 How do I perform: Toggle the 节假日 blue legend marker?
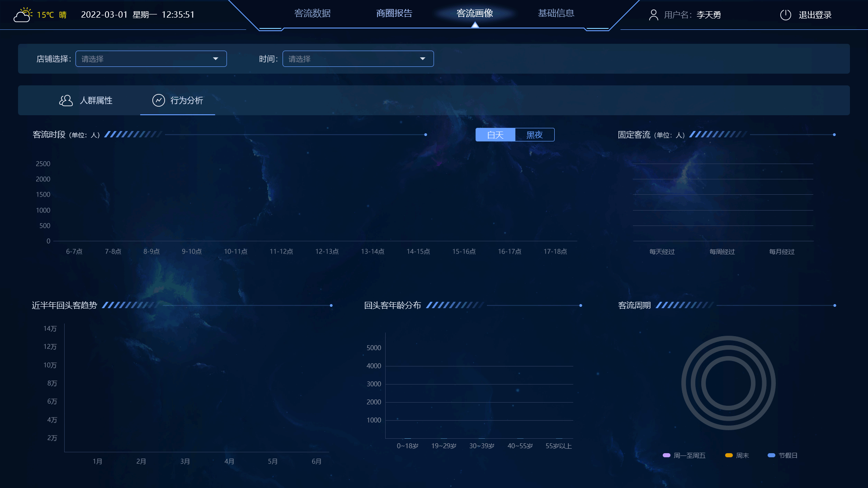771,455
